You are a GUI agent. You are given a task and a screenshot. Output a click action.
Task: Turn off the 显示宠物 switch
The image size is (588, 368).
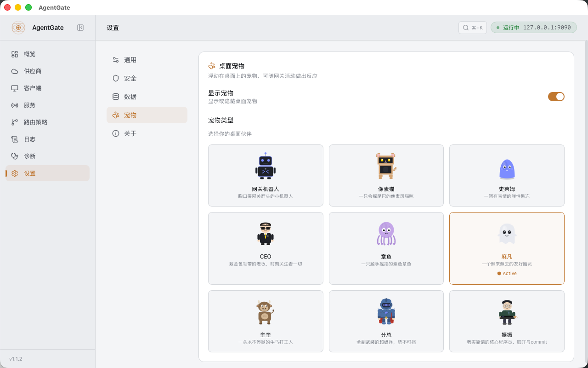556,97
